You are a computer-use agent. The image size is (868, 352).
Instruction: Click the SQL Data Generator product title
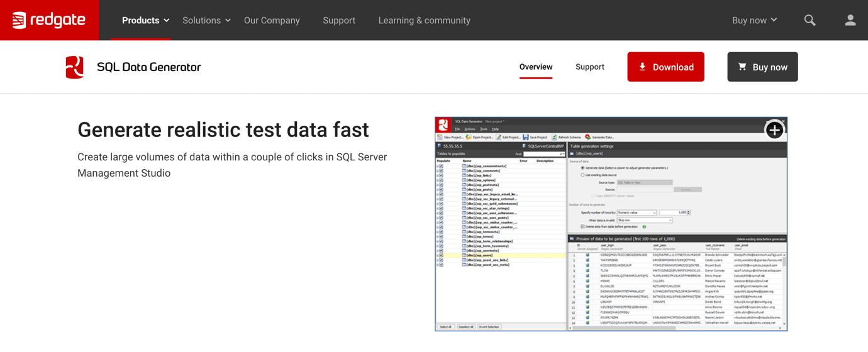(x=149, y=67)
